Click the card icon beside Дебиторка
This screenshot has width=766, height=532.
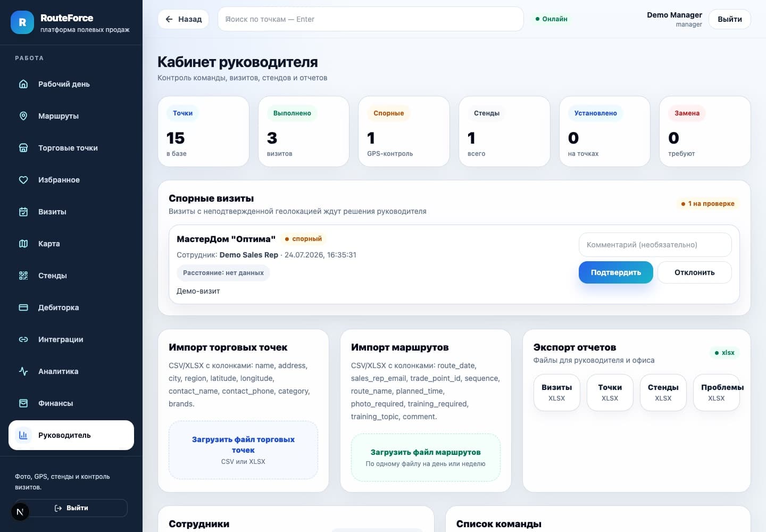point(23,307)
